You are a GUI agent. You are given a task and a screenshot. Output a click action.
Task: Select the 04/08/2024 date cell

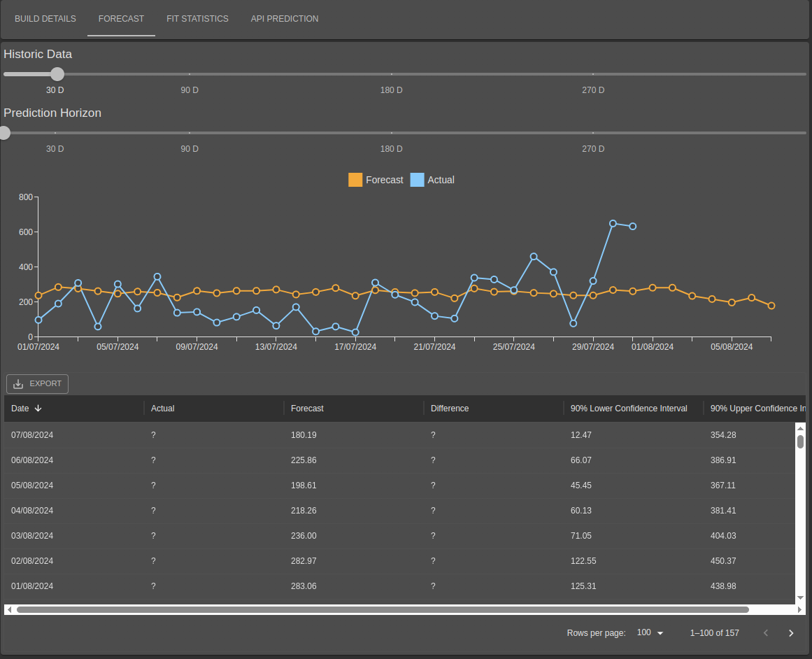coord(74,510)
